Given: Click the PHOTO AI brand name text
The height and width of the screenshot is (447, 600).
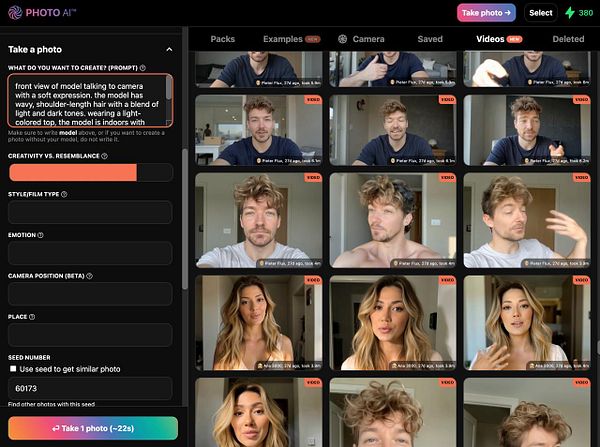Looking at the screenshot, I should point(51,13).
